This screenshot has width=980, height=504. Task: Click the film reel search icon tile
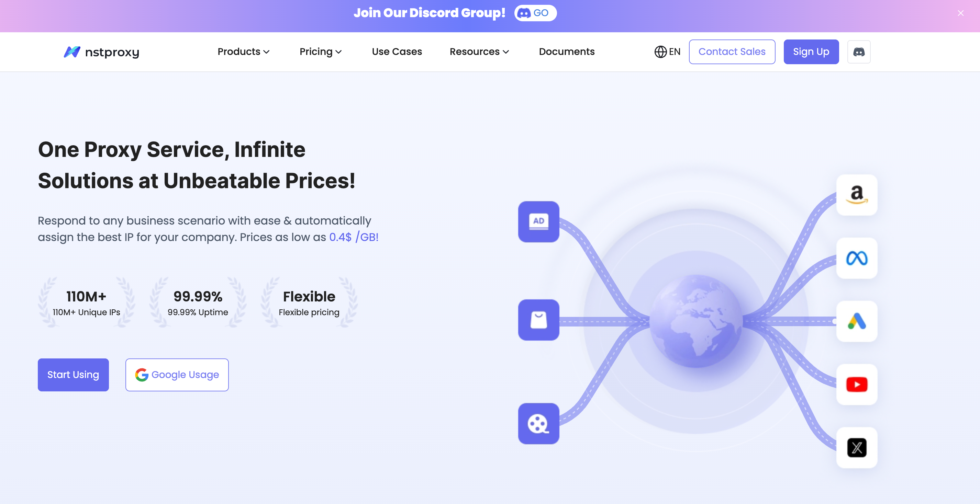click(538, 423)
